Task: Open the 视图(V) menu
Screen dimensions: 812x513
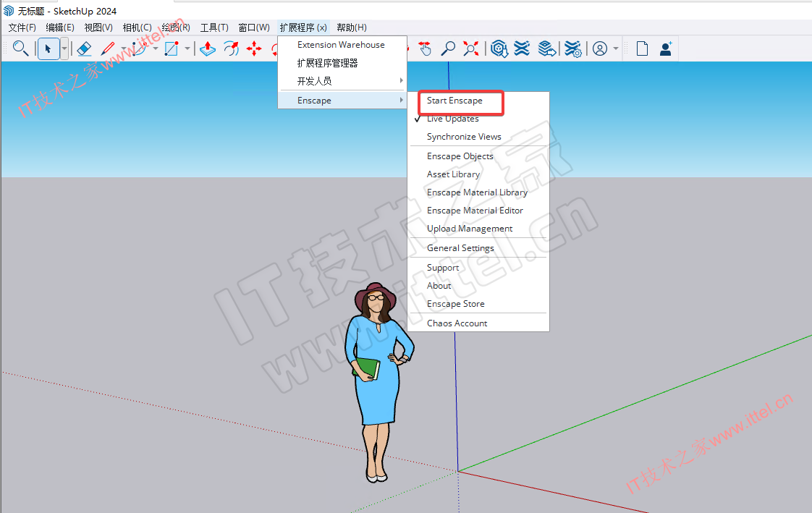Action: [x=98, y=27]
